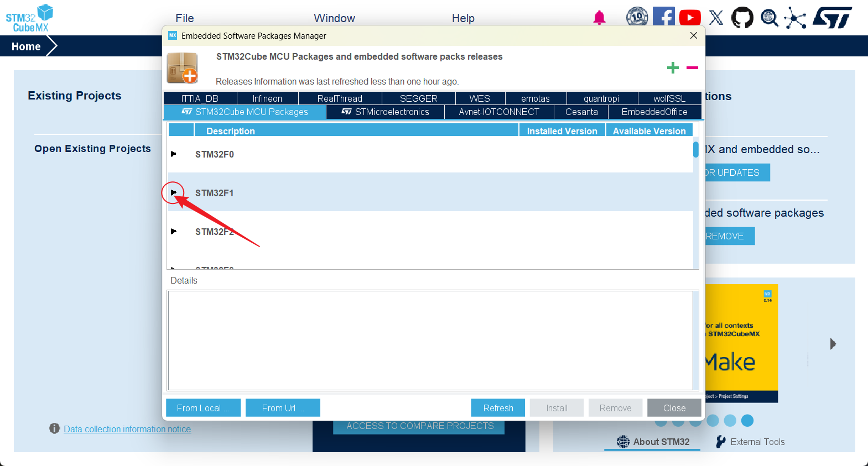868x466 pixels.
Task: Switch to the quantropi tab
Action: 602,98
